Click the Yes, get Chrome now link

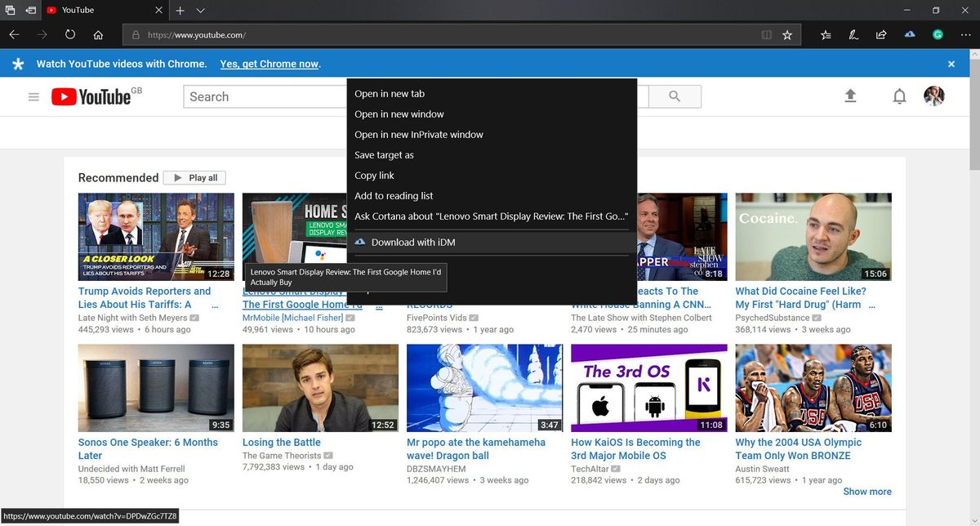269,63
